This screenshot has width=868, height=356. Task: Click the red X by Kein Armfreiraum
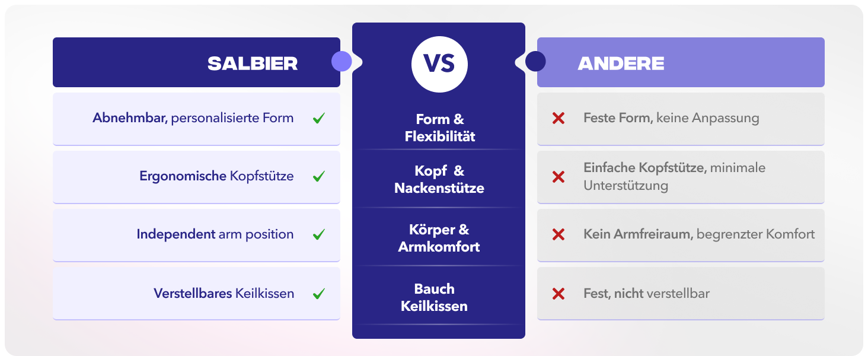tap(558, 234)
